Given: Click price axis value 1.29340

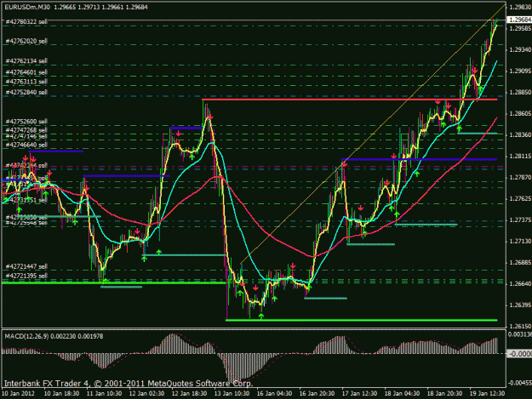Looking at the screenshot, I should point(520,49).
